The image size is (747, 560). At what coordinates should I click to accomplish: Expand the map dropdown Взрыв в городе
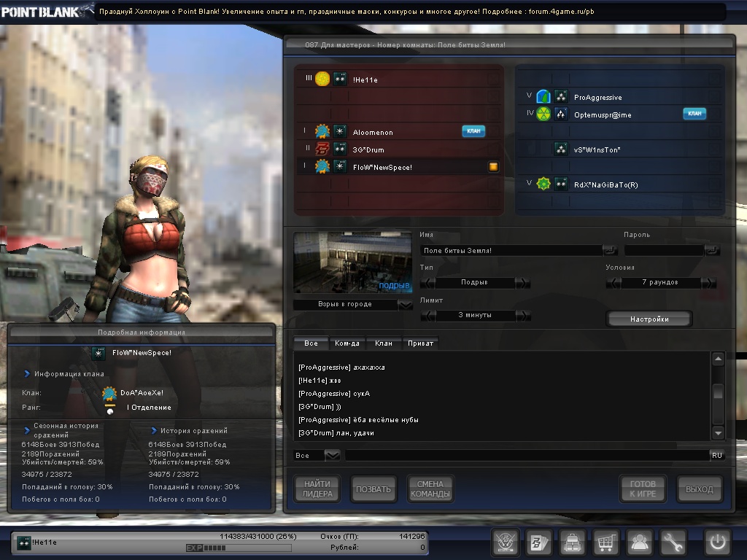point(406,304)
